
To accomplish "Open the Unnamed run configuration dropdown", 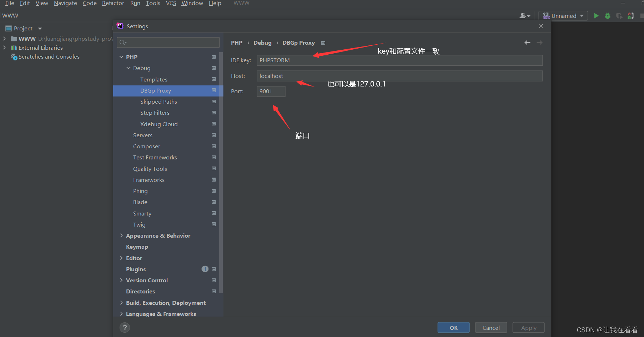I will (x=563, y=16).
